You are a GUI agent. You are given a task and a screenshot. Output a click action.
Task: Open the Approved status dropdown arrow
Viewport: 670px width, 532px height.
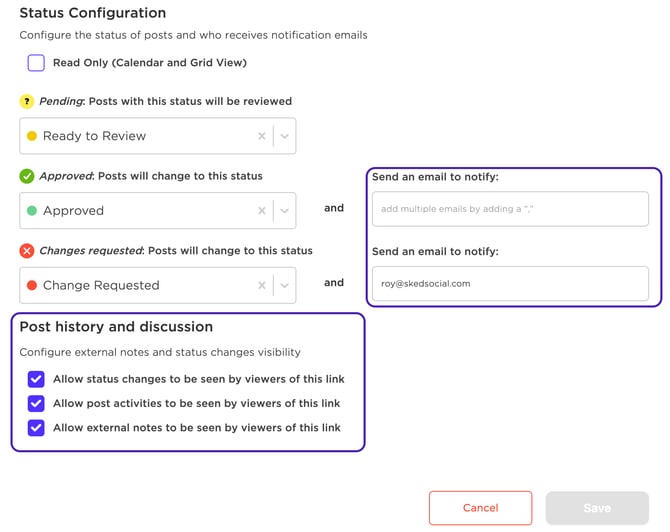pos(285,211)
